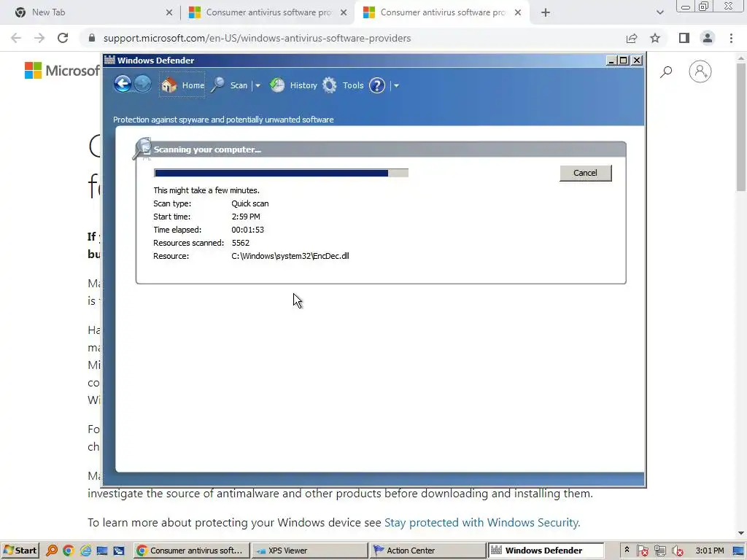The width and height of the screenshot is (747, 560).
Task: Open the Tools gear in Defender
Action: (x=343, y=85)
